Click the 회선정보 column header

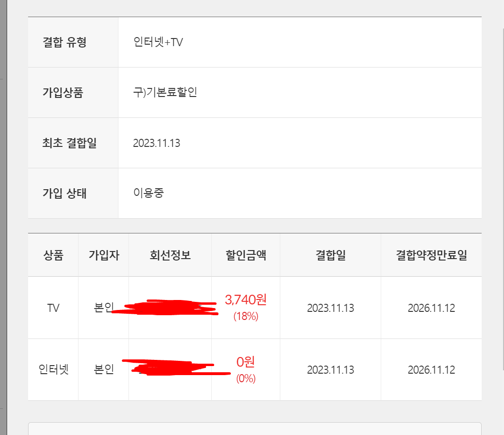point(170,255)
